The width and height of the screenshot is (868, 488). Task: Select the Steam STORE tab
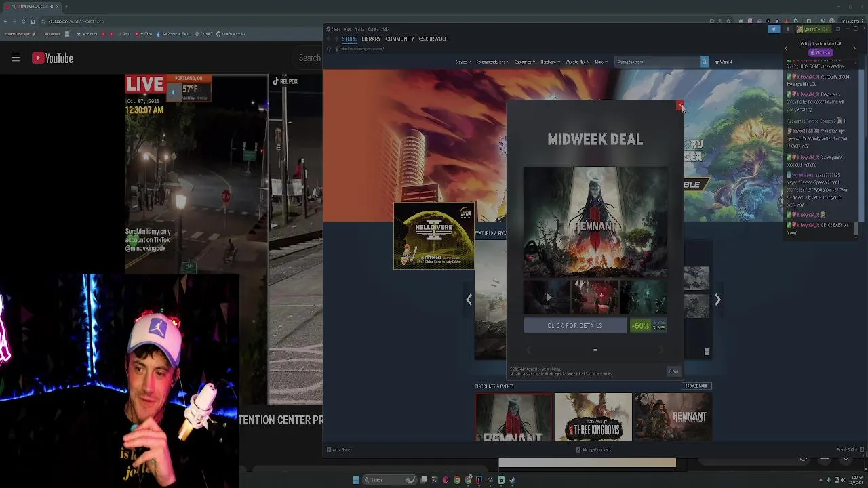click(349, 39)
